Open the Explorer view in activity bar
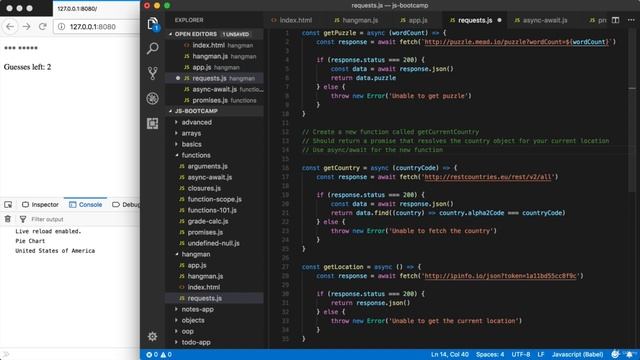 (153, 24)
